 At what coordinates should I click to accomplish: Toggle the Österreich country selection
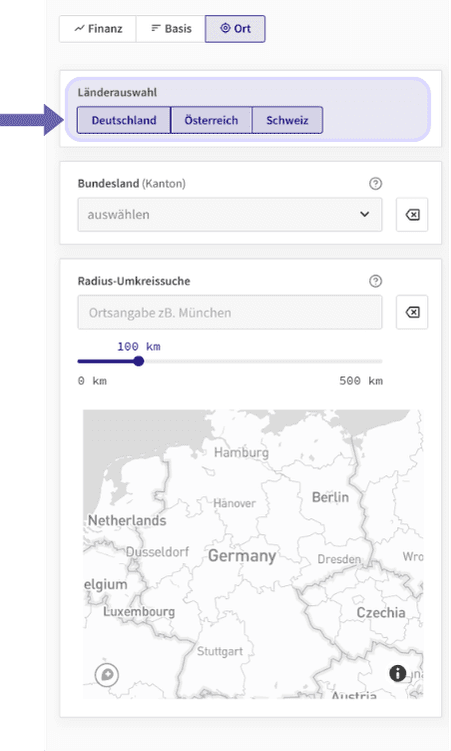tap(211, 120)
